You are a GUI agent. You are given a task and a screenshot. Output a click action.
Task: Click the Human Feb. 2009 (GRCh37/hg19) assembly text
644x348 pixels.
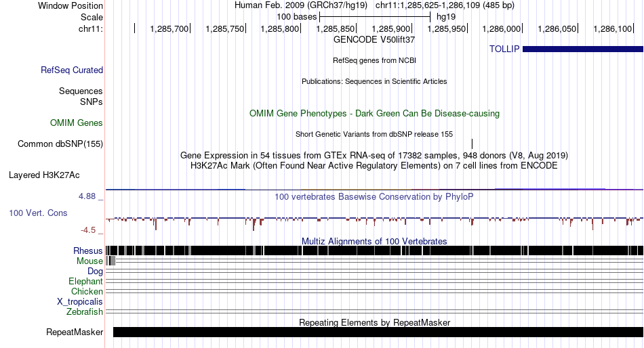pos(300,5)
